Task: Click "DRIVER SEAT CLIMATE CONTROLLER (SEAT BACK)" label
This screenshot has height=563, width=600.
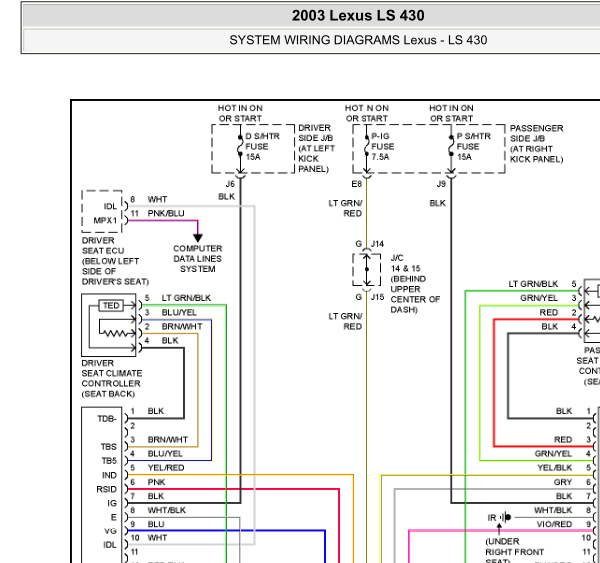Action: coord(112,378)
